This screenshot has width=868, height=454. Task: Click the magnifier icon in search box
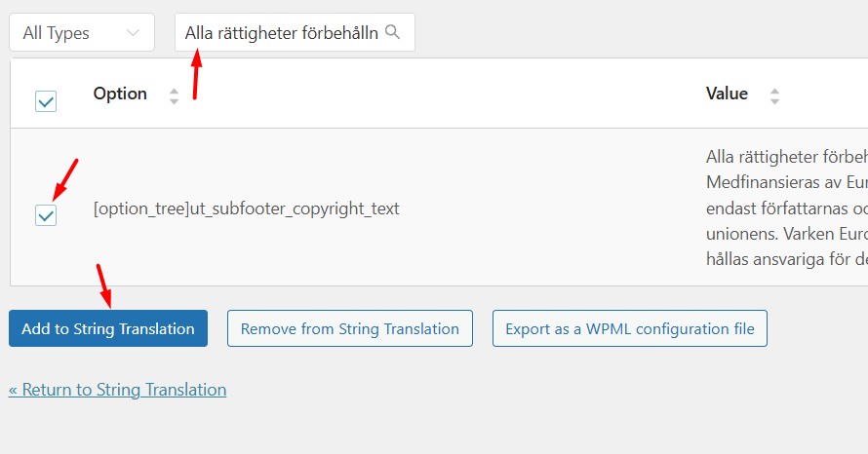pyautogui.click(x=393, y=32)
